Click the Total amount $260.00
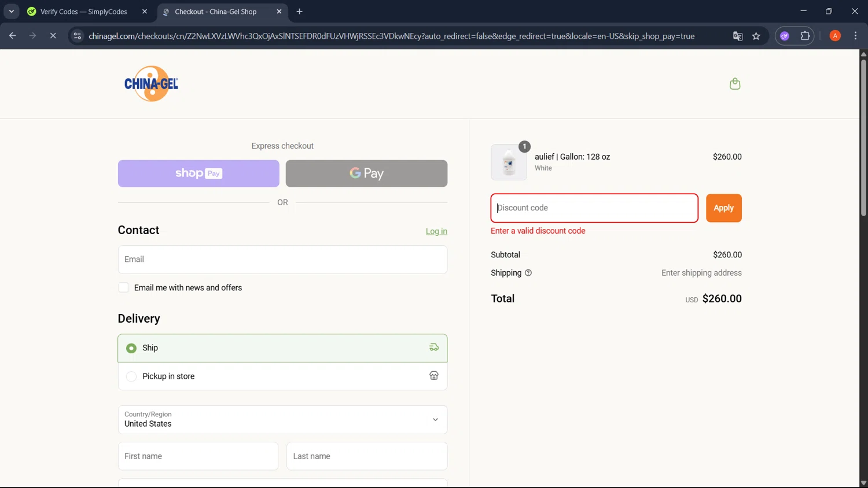Image resolution: width=868 pixels, height=488 pixels. (722, 299)
